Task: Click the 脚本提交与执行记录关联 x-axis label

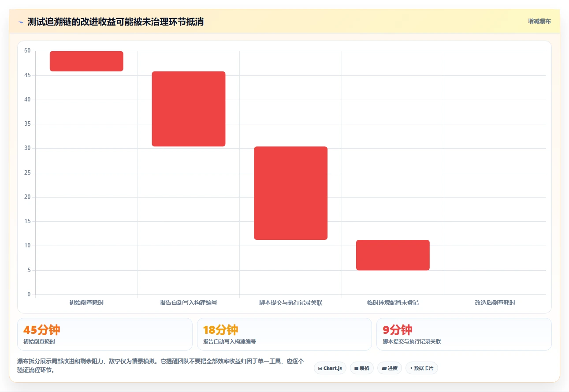Action: coord(291,303)
